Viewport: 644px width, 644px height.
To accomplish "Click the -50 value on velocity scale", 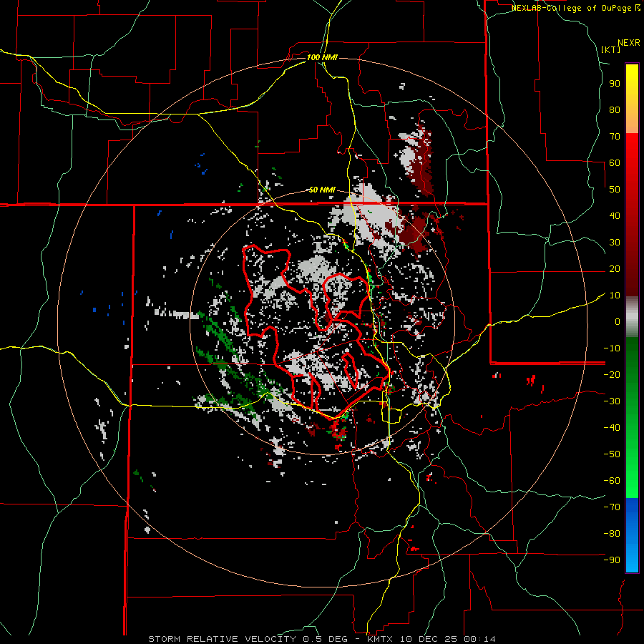I will click(x=612, y=454).
